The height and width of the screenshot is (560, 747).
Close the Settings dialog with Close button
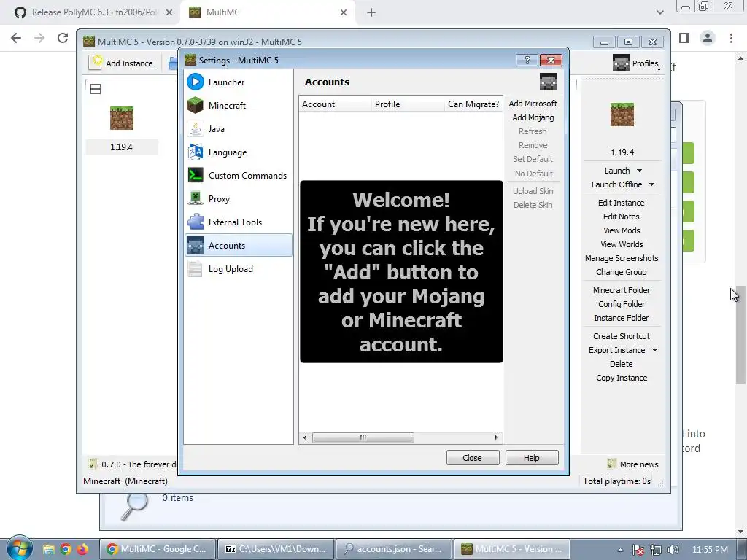click(x=473, y=458)
